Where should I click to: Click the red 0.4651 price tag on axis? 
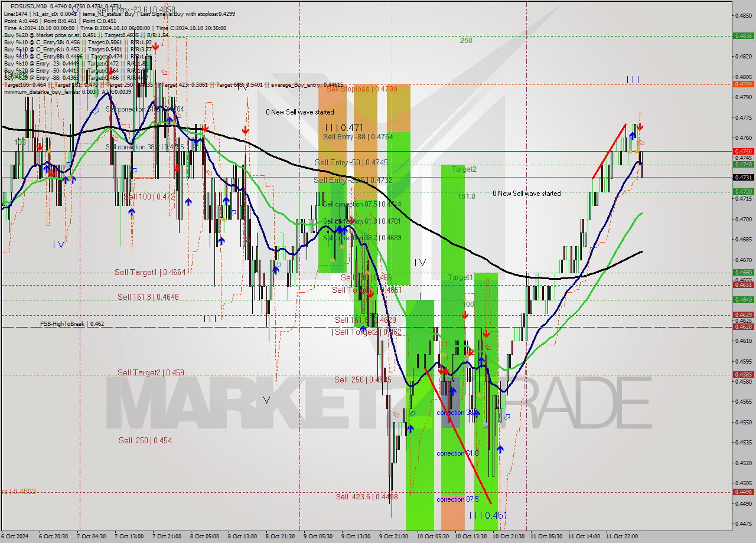742,284
